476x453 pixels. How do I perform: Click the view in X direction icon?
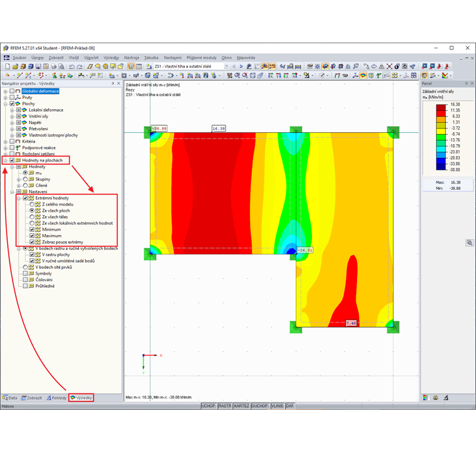point(271,75)
